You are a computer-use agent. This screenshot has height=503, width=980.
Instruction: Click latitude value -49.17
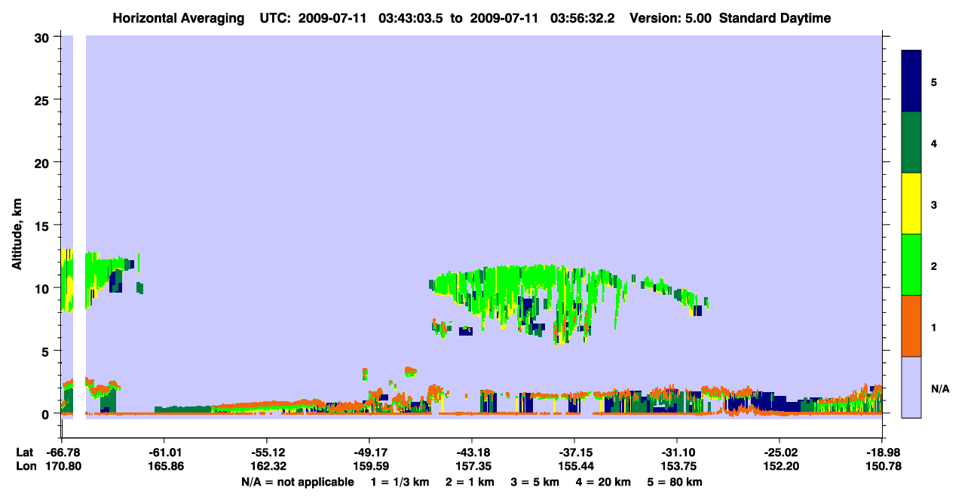pos(369,452)
